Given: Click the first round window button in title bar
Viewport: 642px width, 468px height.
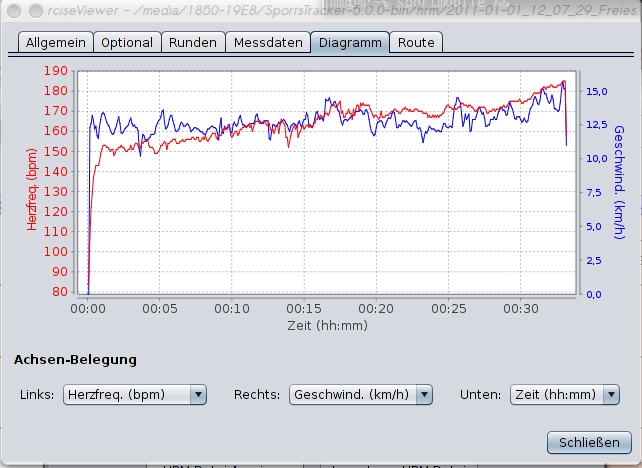Looking at the screenshot, I should (14, 11).
